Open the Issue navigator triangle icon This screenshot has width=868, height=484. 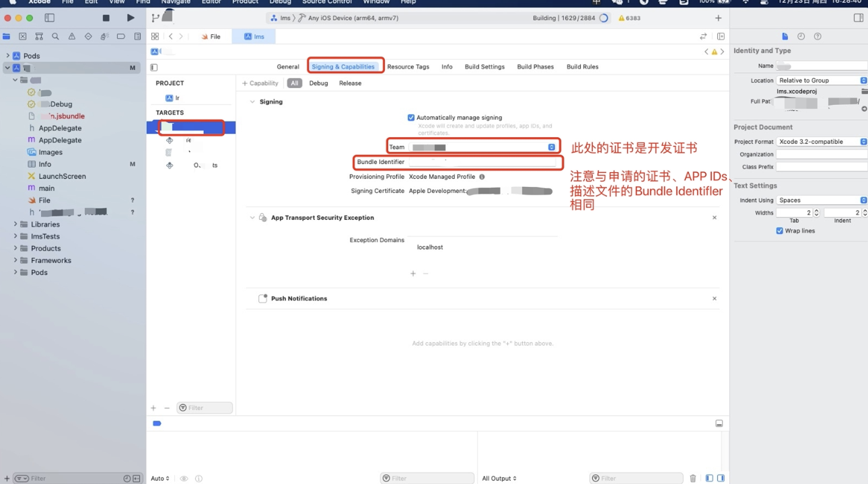[x=71, y=36]
